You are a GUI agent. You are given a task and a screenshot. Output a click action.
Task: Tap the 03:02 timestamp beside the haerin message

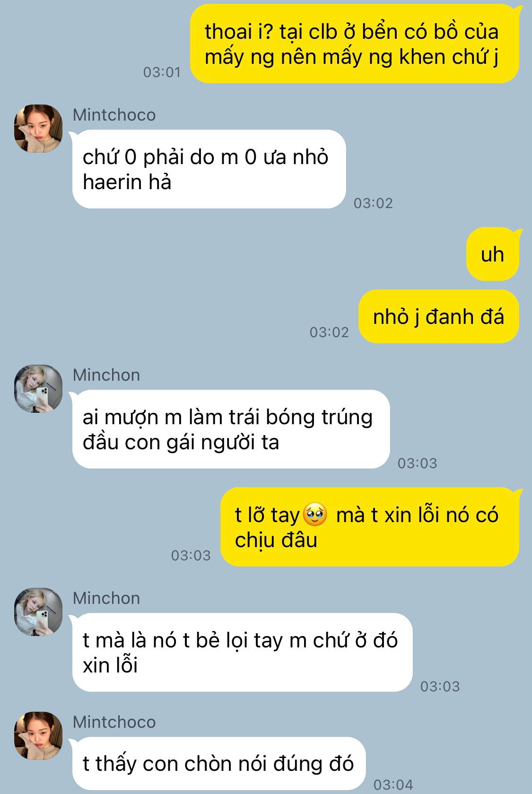tap(374, 203)
